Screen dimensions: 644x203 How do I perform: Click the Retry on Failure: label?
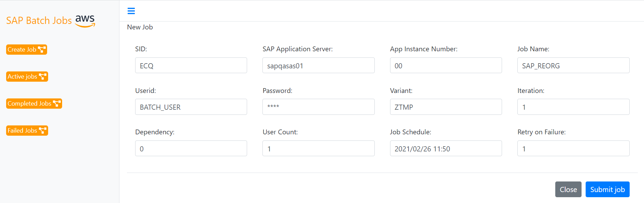pyautogui.click(x=541, y=132)
